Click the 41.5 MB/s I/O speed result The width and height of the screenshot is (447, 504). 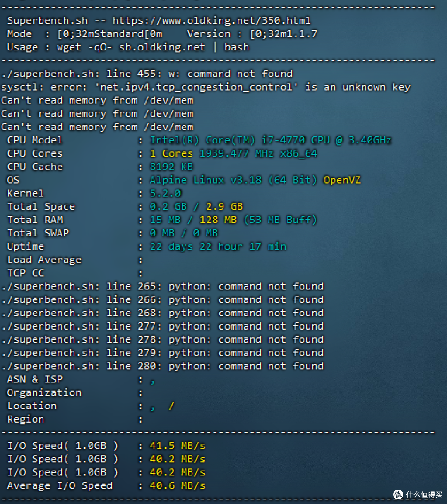click(x=177, y=446)
